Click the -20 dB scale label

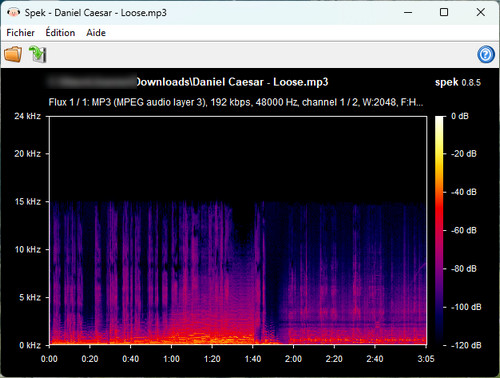coord(464,154)
